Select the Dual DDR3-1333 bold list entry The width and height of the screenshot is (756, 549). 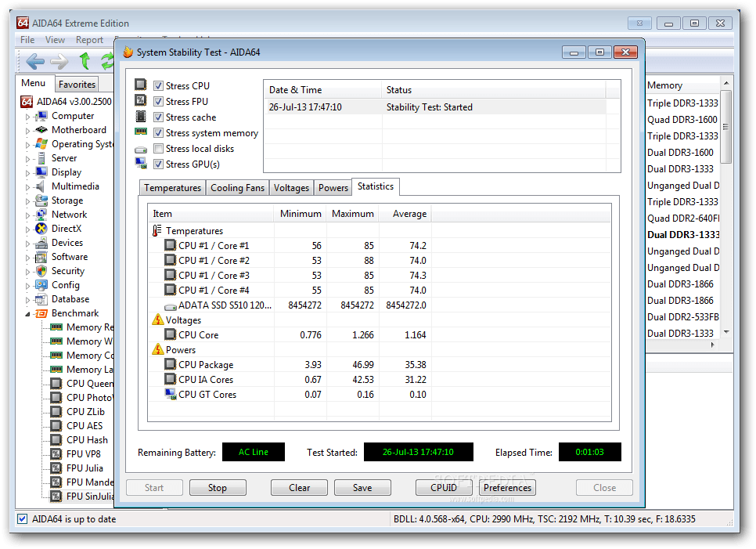point(682,235)
